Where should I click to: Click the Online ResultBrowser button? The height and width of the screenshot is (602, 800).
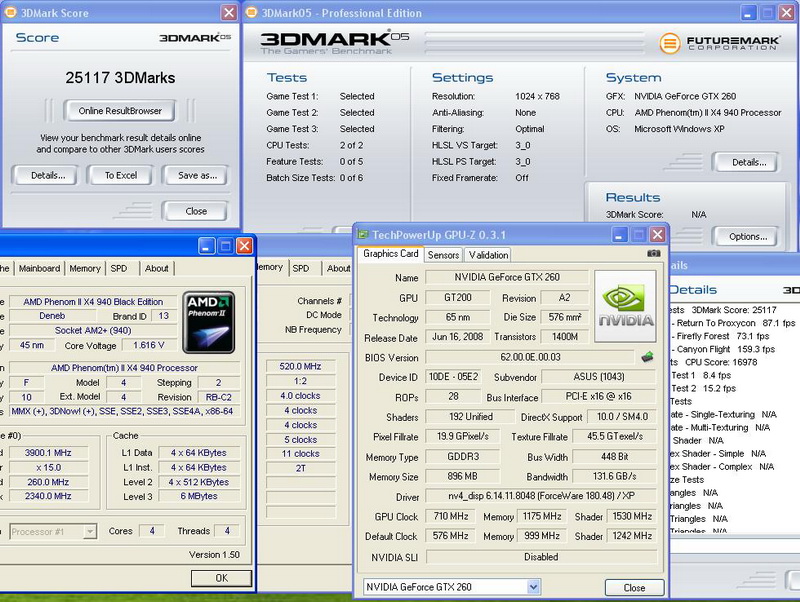(120, 111)
